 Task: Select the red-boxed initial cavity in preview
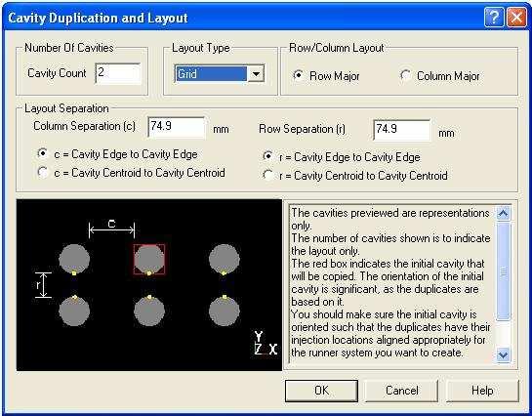149,259
